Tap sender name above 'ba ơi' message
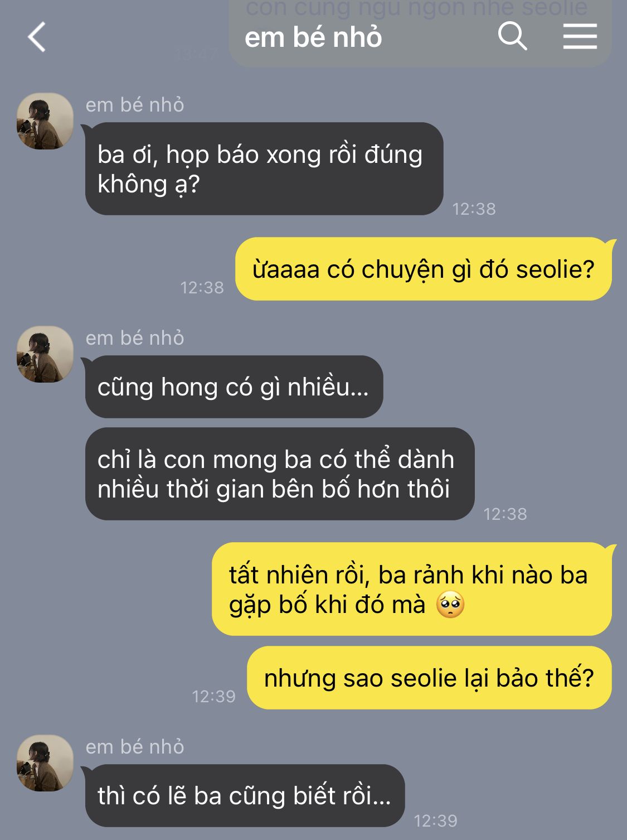Screen dimensions: 627x840 [135, 105]
